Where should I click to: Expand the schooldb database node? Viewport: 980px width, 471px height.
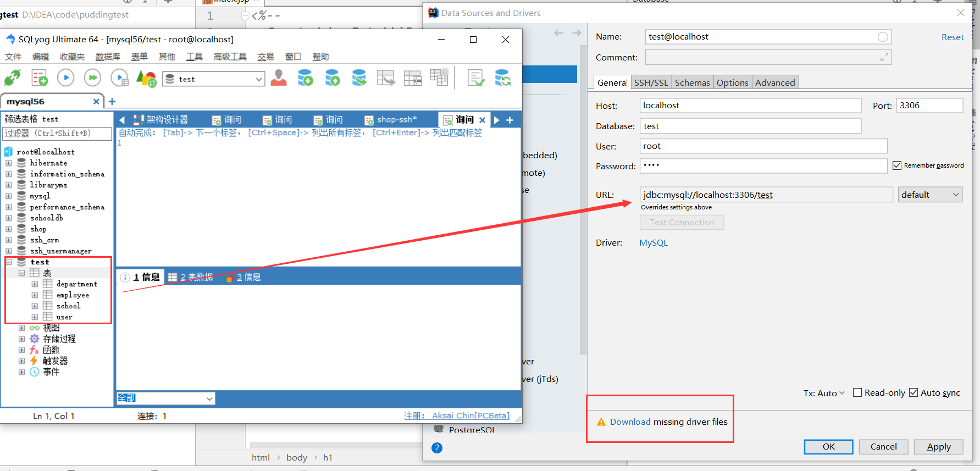(9, 218)
